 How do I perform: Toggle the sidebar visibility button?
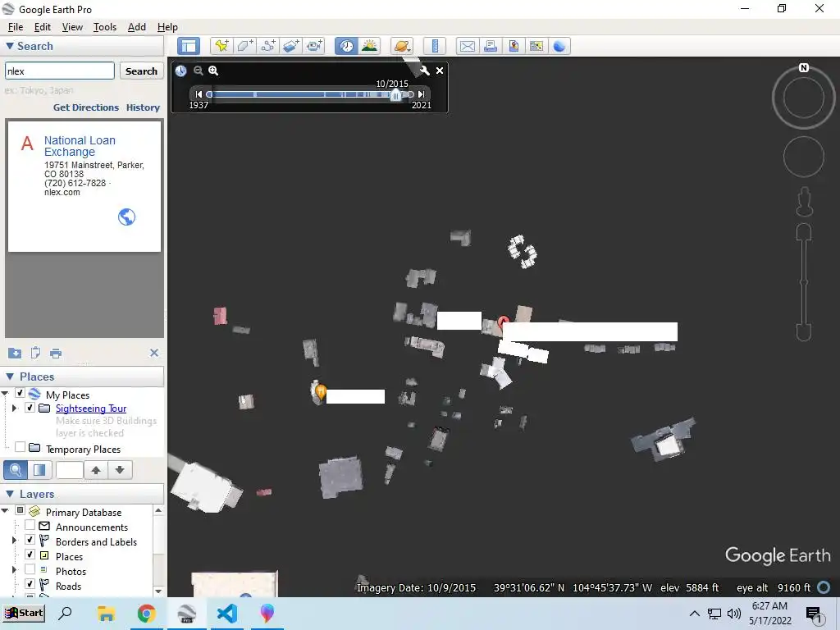189,46
